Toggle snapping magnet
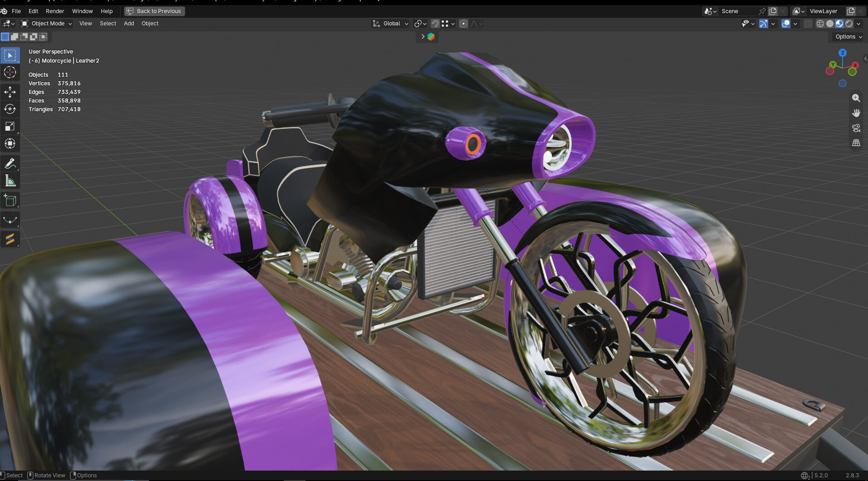The width and height of the screenshot is (868, 481). click(x=435, y=24)
